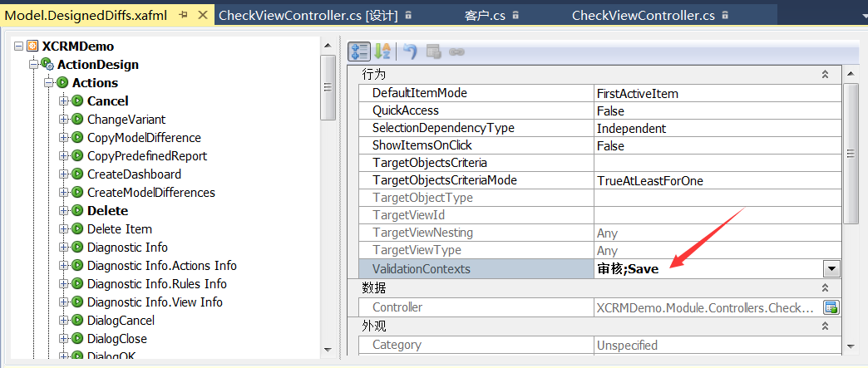Select the Delete Item action

point(120,228)
